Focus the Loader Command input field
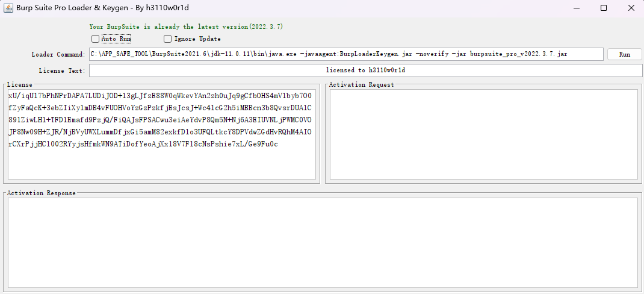 (x=346, y=54)
